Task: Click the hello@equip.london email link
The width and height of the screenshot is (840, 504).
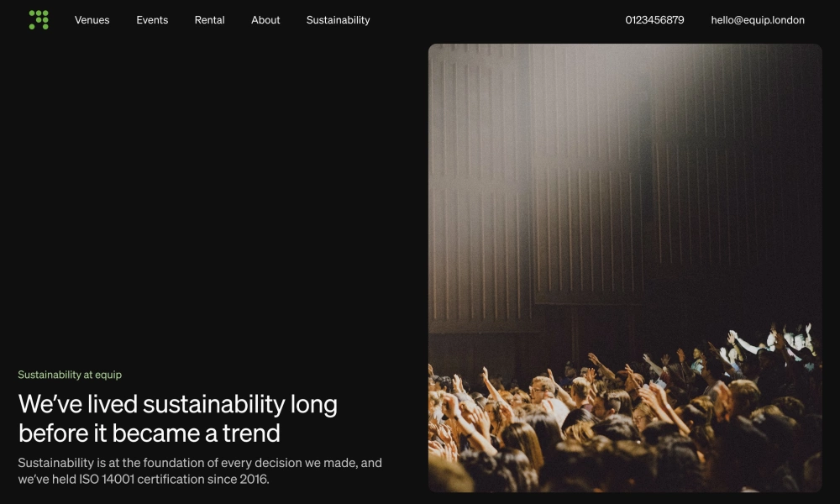Action: pos(758,20)
